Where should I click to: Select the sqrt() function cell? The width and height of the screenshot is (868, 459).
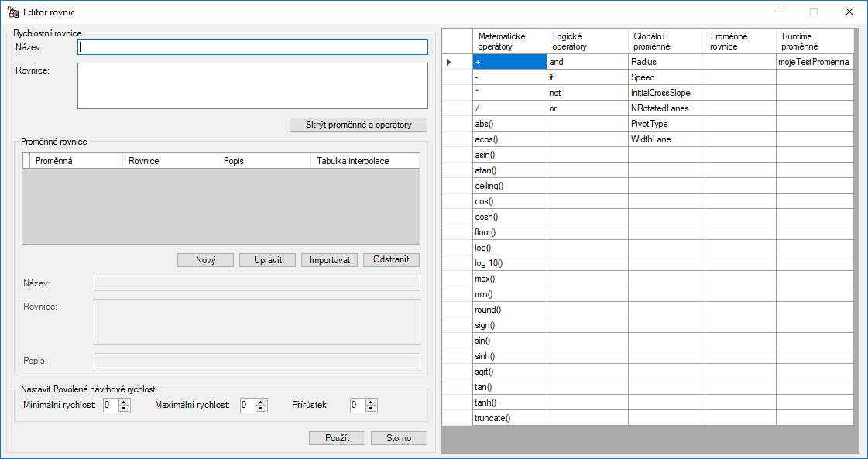point(509,372)
